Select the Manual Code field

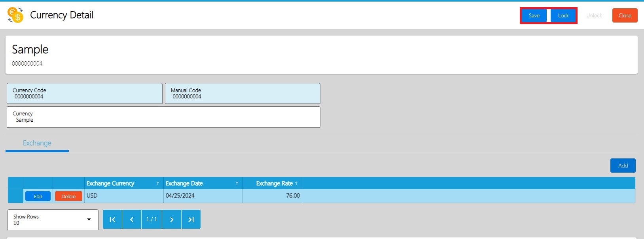[x=242, y=94]
